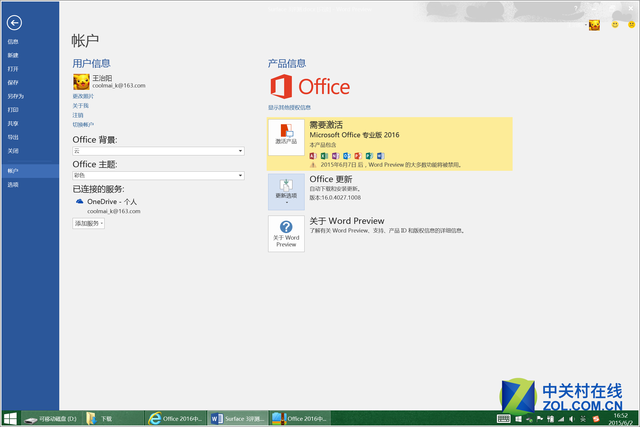Open the 打开 (Open) page

pyautogui.click(x=13, y=69)
